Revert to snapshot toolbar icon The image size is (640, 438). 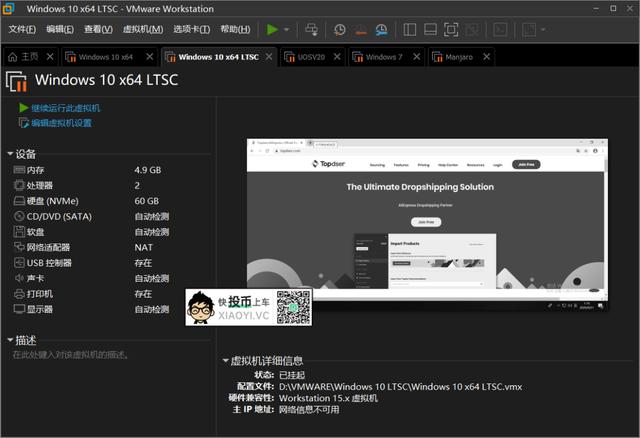click(361, 29)
